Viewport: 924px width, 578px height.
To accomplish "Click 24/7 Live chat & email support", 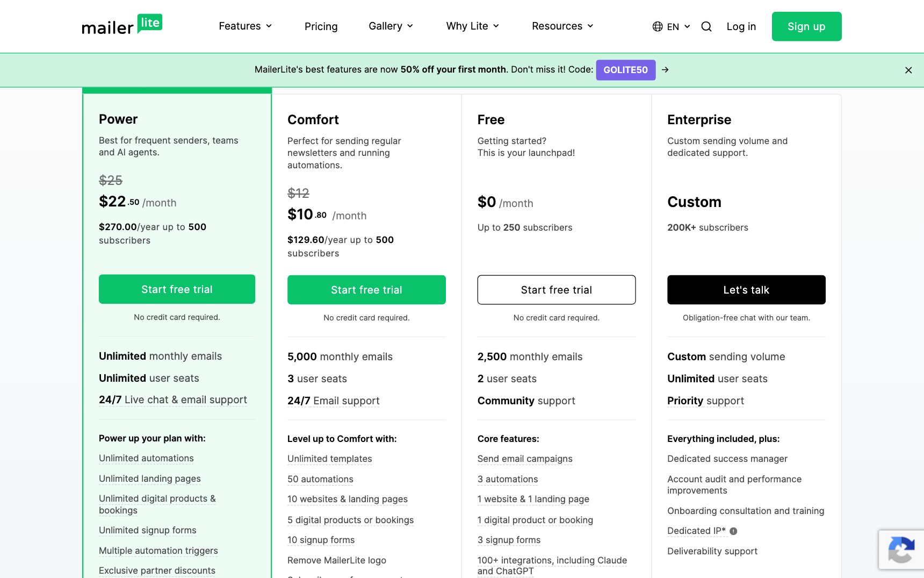I will pyautogui.click(x=173, y=399).
